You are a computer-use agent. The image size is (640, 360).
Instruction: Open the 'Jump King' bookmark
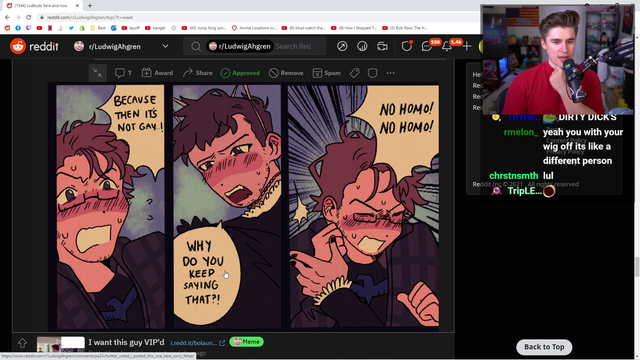tap(204, 28)
